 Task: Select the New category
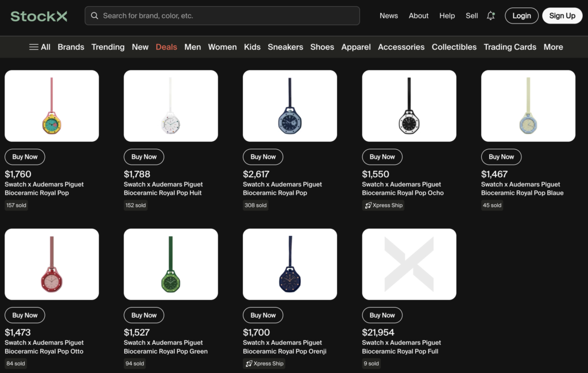[x=140, y=47]
